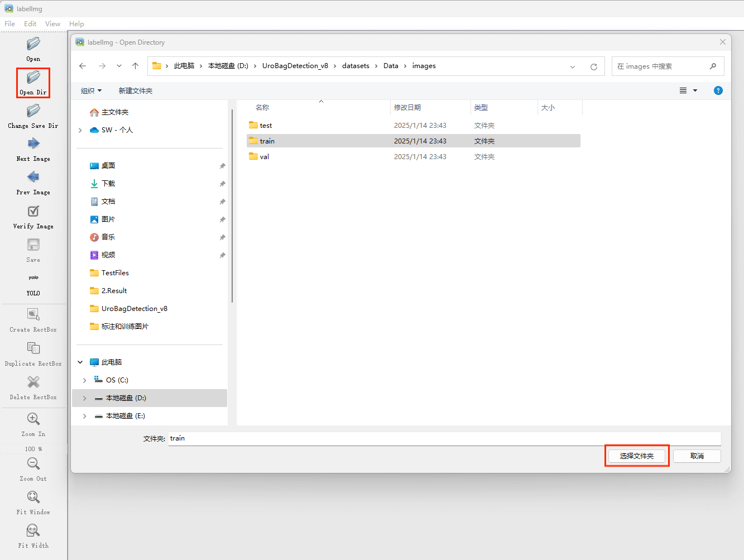The image size is (744, 560).
Task: Go to Next Image
Action: [33, 144]
